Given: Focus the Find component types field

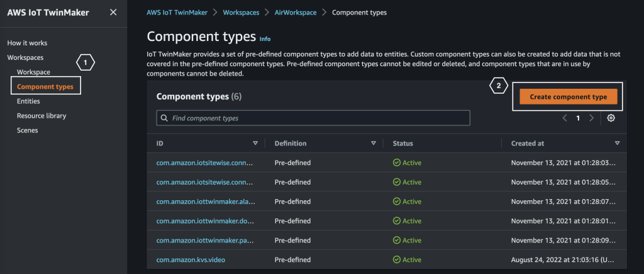Looking at the screenshot, I should coord(313,118).
